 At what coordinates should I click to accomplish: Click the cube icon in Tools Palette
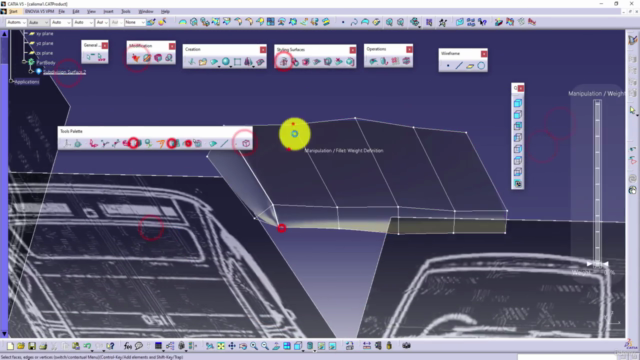click(246, 143)
